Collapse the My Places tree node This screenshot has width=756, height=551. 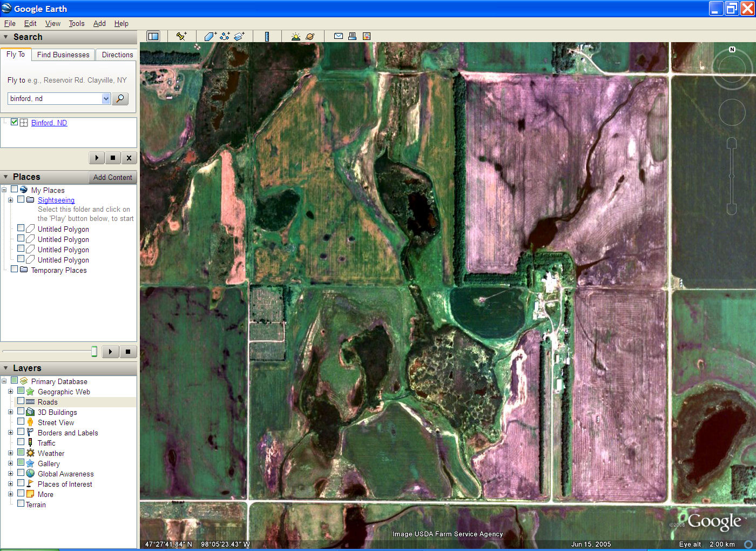[x=4, y=190]
